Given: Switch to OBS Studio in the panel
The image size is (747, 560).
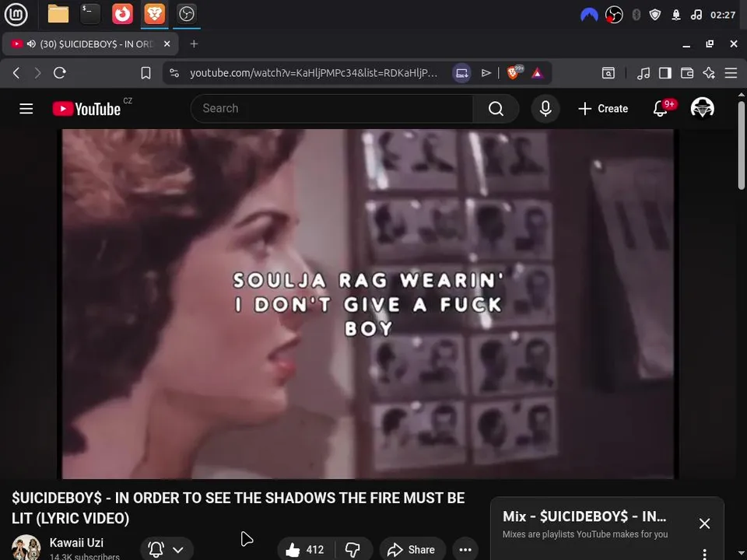Looking at the screenshot, I should pyautogui.click(x=186, y=14).
